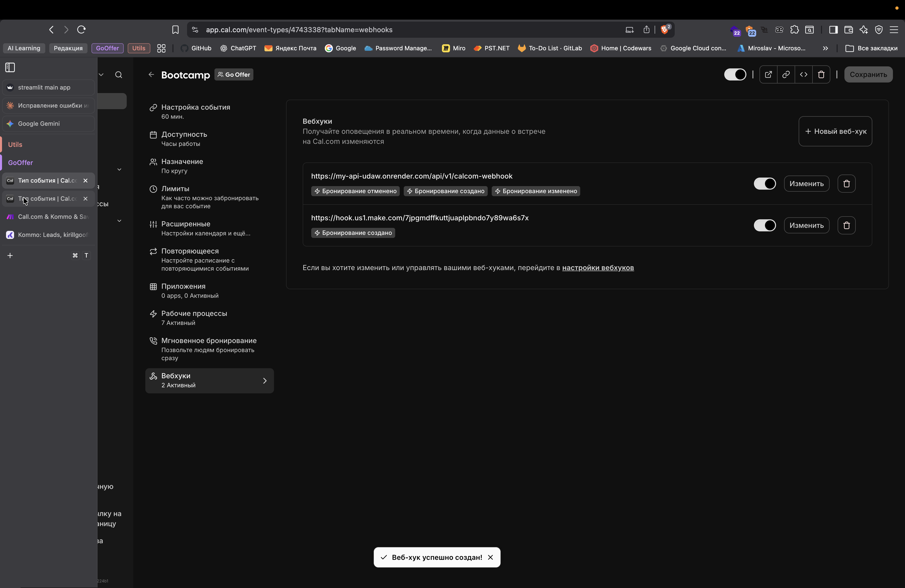Click the Новый веб-хук button

point(835,131)
